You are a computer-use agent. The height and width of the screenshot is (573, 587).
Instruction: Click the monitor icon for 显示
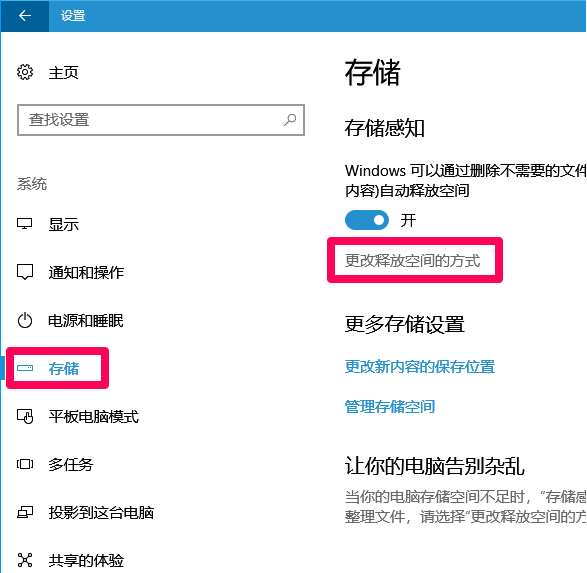pos(25,224)
